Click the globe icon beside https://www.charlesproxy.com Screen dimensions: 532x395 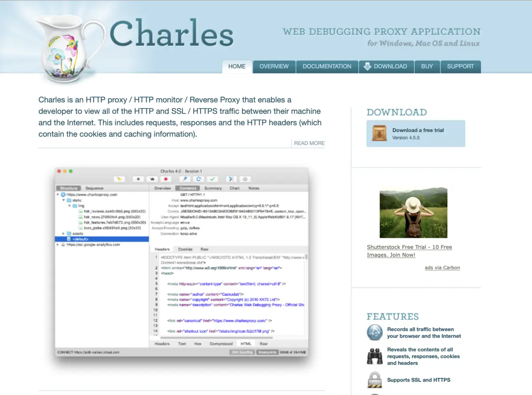click(x=63, y=194)
